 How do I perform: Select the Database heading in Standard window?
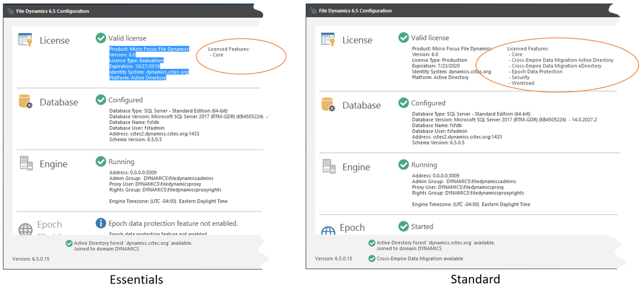[x=361, y=105]
